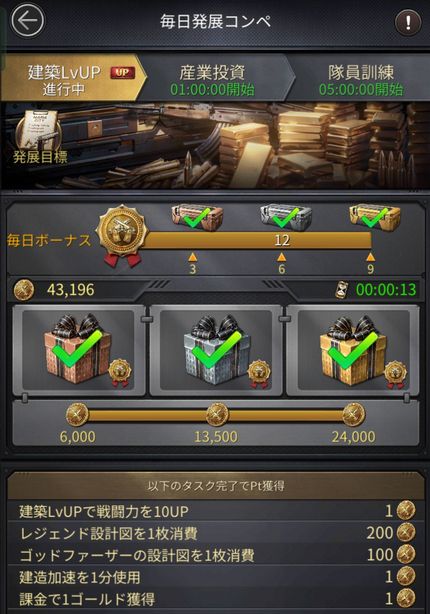Tap the hourglass timer icon
The height and width of the screenshot is (614, 430).
point(342,290)
